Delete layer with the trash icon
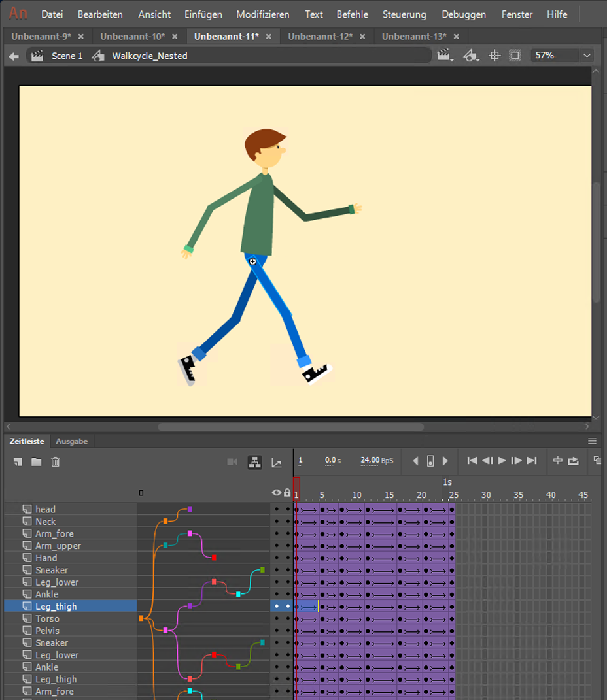Viewport: 607px width, 700px height. tap(56, 462)
